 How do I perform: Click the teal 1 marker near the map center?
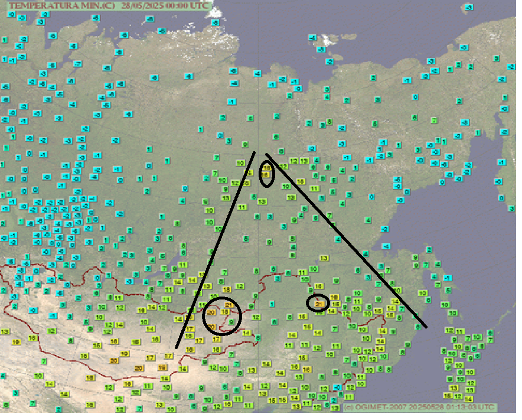(272, 304)
